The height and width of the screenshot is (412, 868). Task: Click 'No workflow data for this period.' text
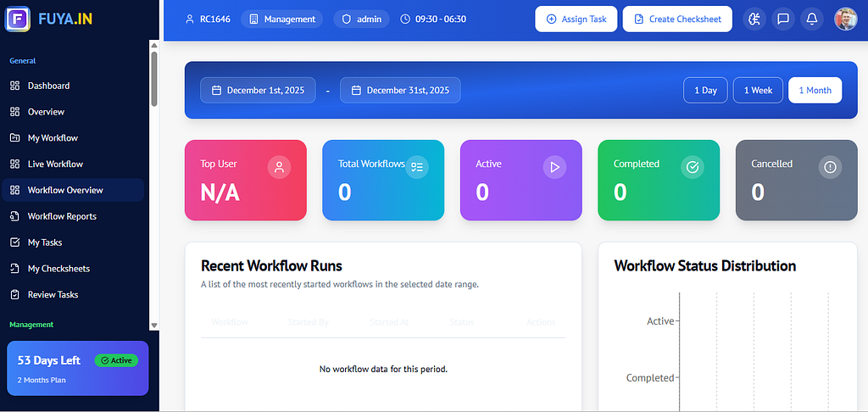pyautogui.click(x=383, y=369)
